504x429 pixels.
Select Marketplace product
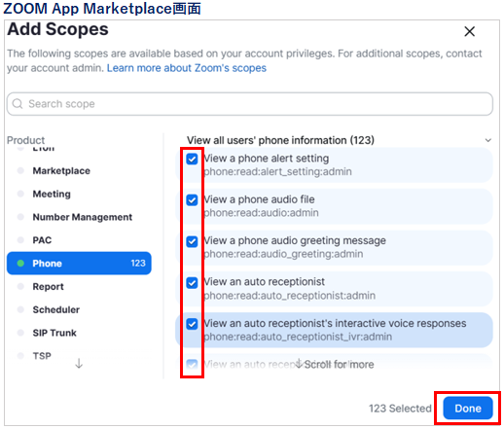[x=61, y=170]
